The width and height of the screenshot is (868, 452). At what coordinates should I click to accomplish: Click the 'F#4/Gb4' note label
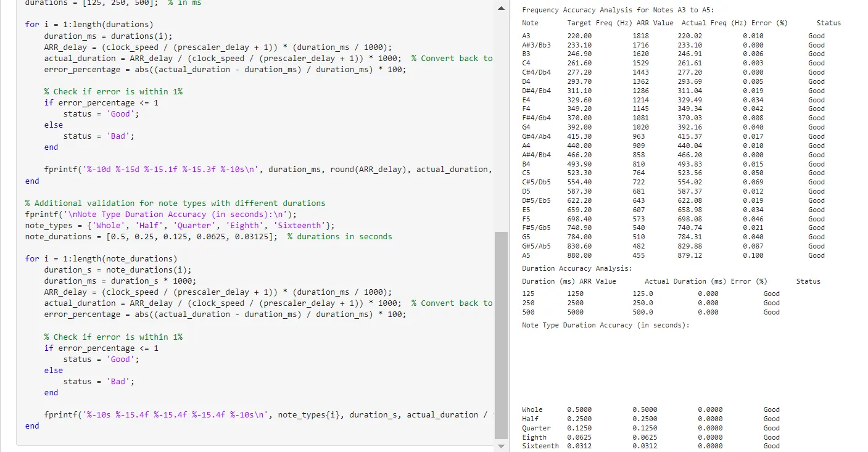536,118
